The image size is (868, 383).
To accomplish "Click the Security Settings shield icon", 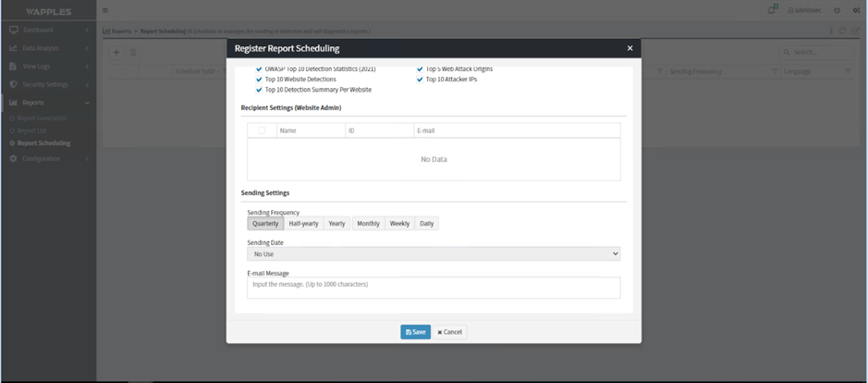I will click(x=14, y=84).
